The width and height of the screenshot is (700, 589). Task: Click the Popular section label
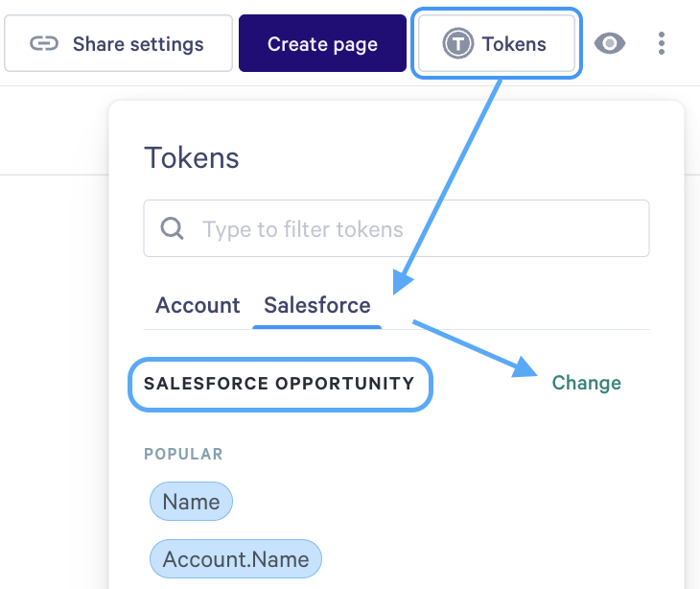point(183,454)
